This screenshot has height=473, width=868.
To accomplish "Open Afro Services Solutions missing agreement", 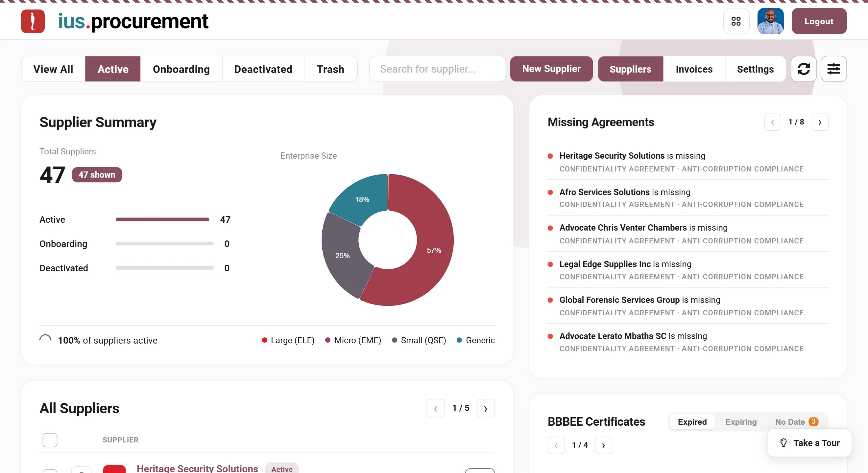I will click(688, 198).
